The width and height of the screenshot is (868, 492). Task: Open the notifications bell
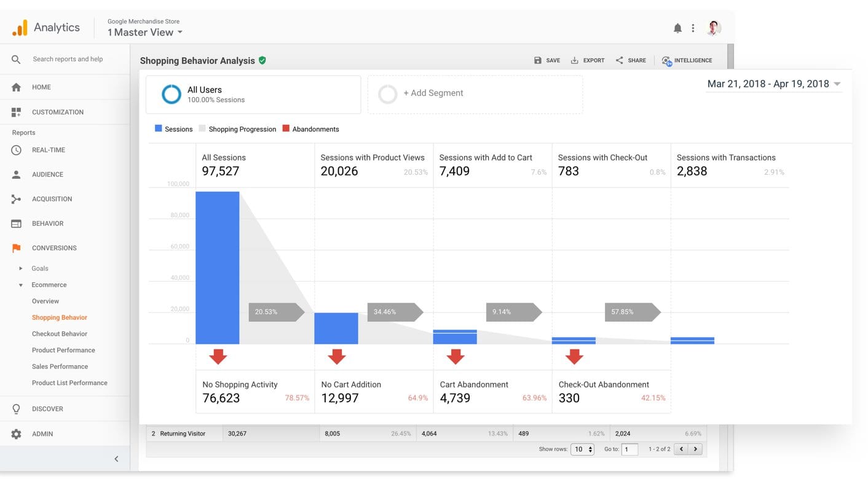tap(677, 28)
